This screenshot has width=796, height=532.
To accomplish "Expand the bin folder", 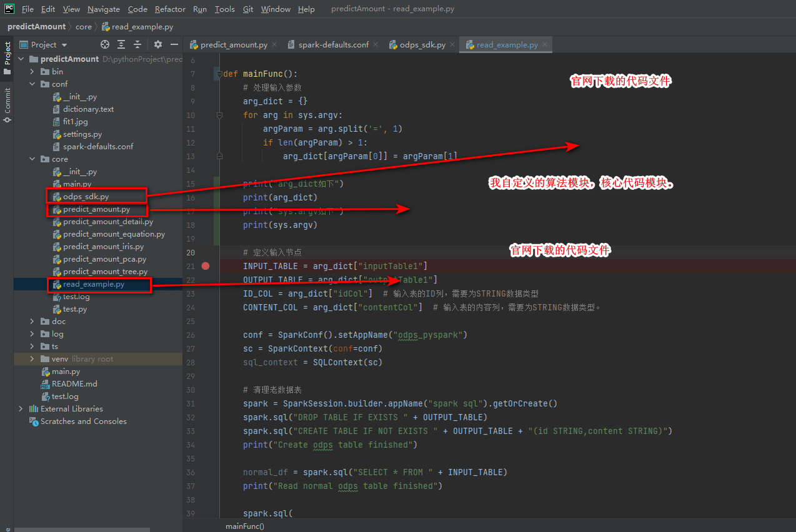I will 32,72.
